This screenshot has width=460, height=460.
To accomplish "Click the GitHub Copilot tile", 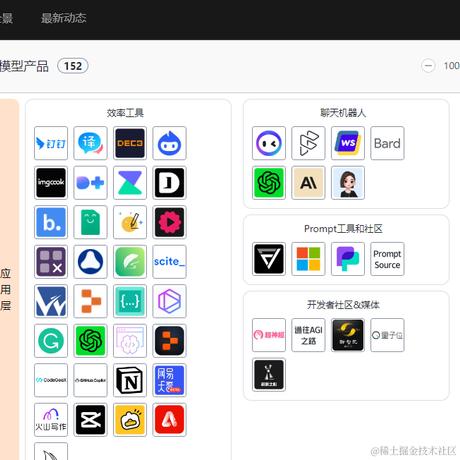I will pyautogui.click(x=90, y=380).
